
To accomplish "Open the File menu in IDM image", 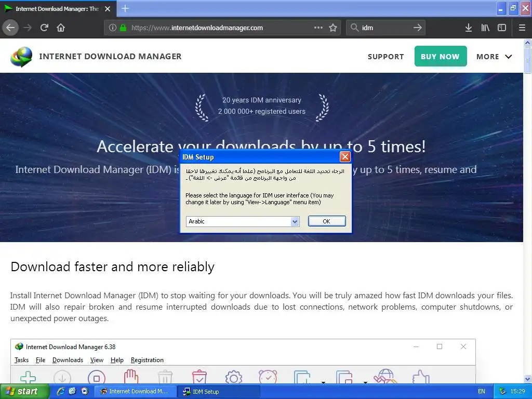I will point(41,360).
